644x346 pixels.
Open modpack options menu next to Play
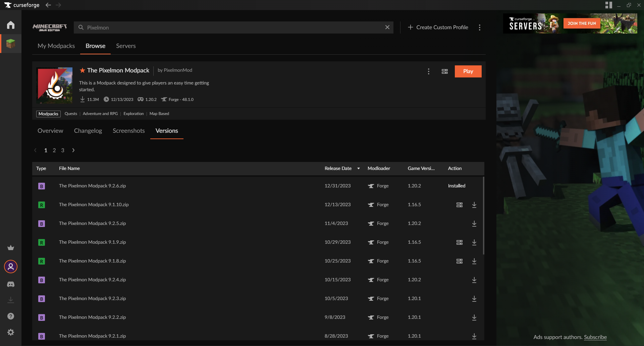(x=428, y=71)
